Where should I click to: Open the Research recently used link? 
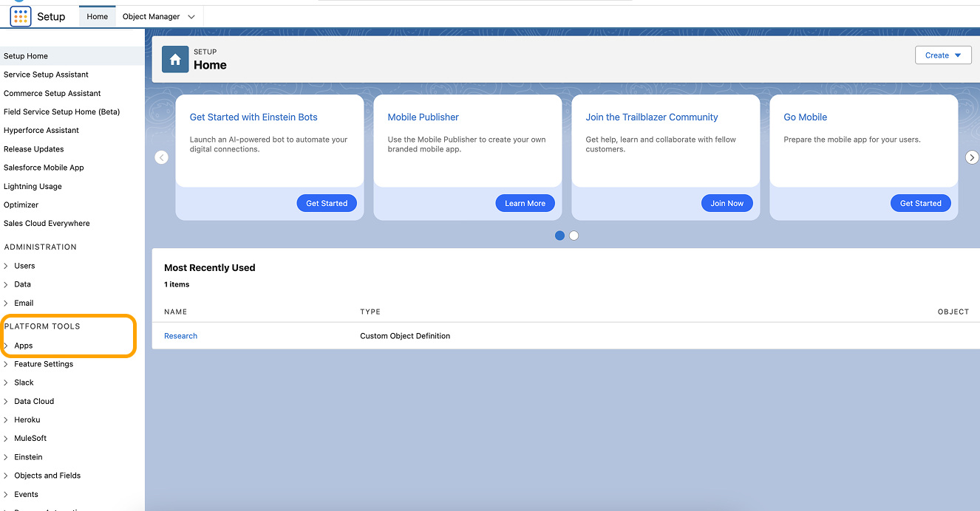coord(180,336)
